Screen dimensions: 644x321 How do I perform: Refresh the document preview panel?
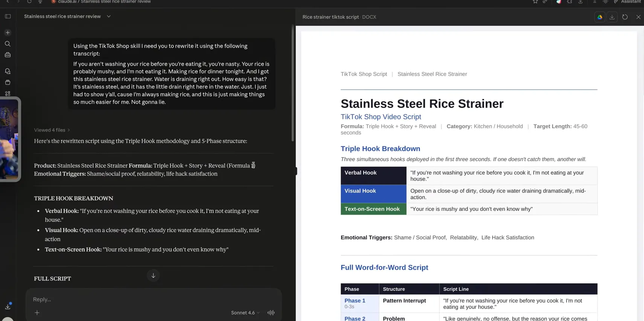625,17
